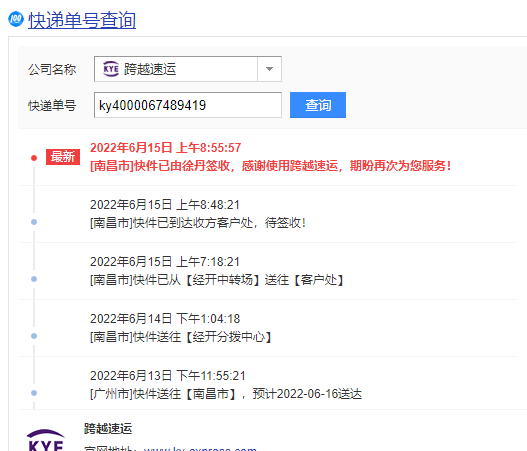Image resolution: width=527 pixels, height=451 pixels.
Task: Click the blue logo icon beside 快递单号查询
Action: tap(16, 19)
